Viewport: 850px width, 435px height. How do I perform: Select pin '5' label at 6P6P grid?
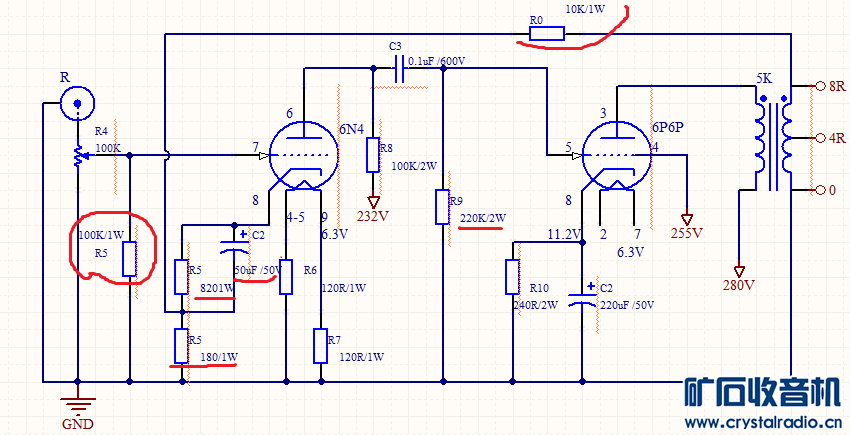tap(568, 148)
